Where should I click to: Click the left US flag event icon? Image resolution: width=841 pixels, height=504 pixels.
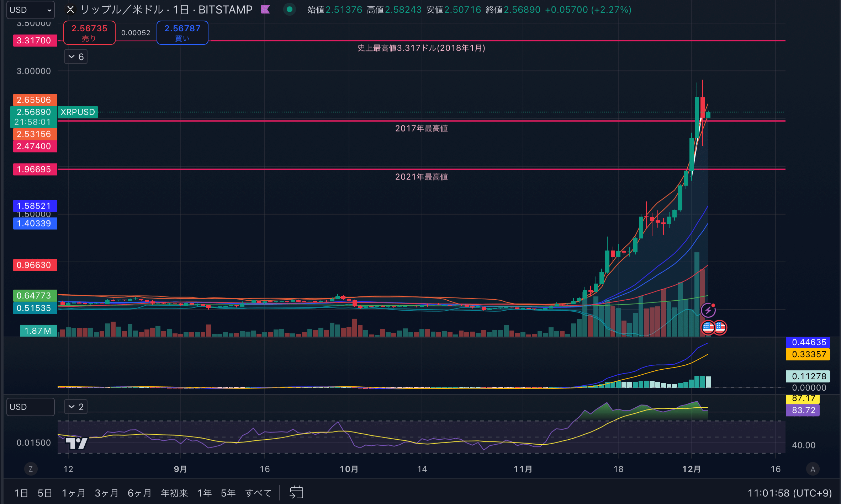point(707,328)
